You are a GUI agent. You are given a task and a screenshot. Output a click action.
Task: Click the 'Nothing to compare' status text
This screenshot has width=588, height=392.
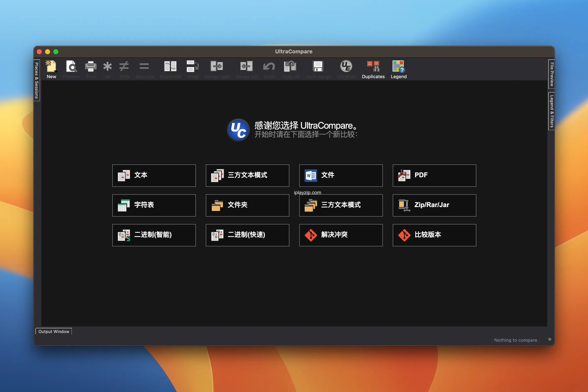click(x=516, y=340)
